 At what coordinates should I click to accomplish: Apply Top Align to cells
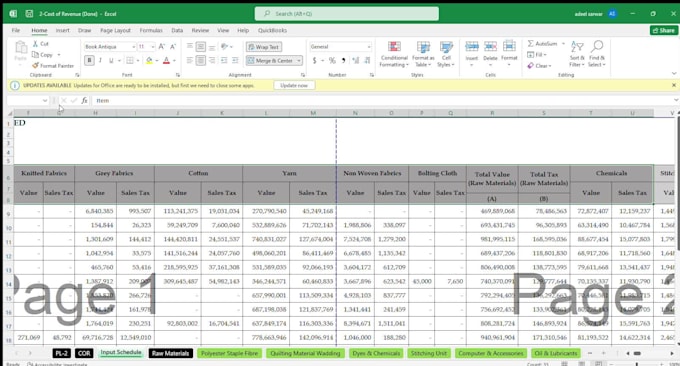190,46
